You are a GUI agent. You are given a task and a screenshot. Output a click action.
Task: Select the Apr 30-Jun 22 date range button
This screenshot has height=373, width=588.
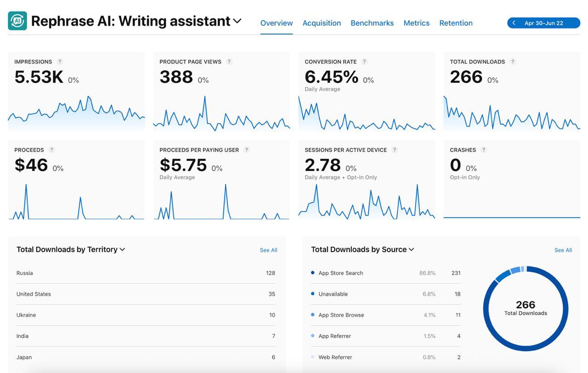544,23
